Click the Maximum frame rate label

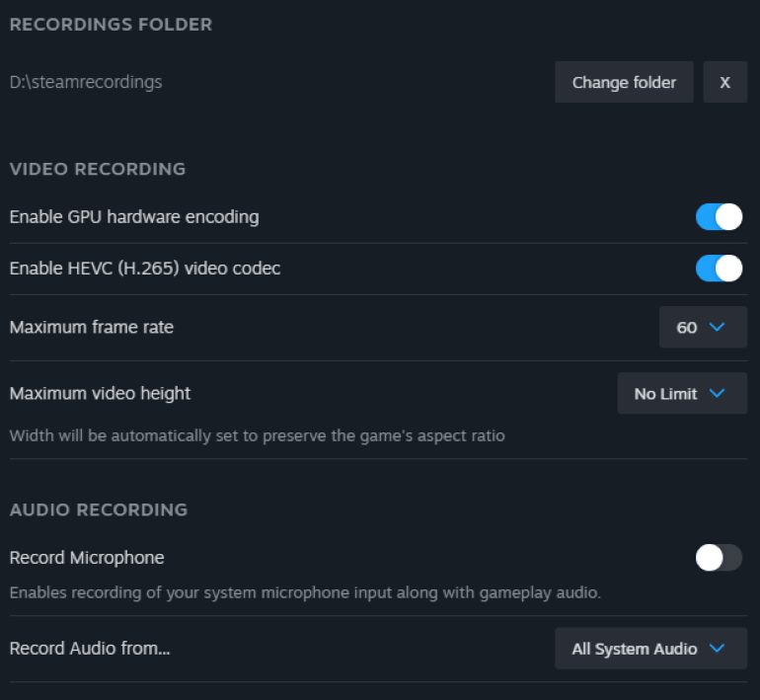pos(92,327)
